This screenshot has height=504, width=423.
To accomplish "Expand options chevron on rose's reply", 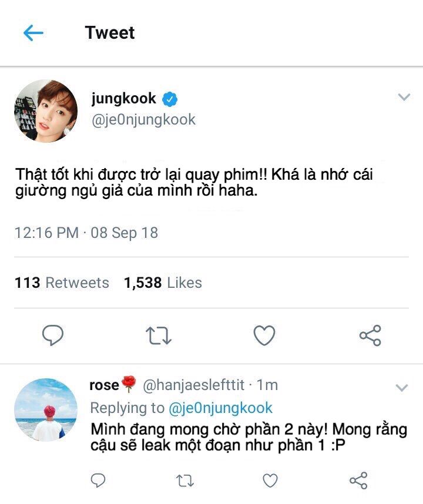I will click(402, 388).
